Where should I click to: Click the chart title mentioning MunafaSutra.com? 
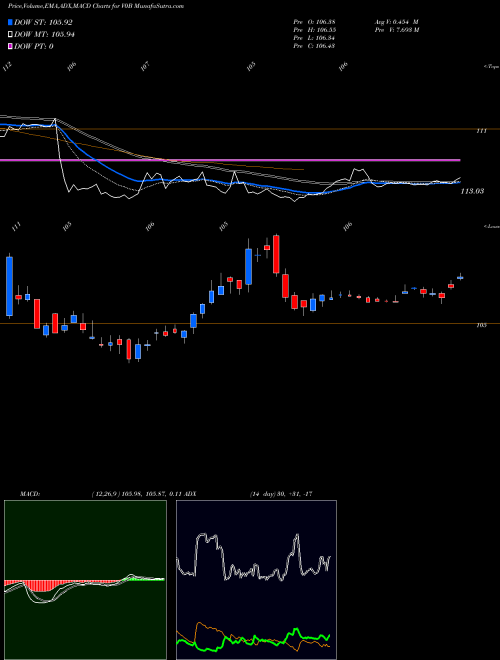[x=96, y=6]
